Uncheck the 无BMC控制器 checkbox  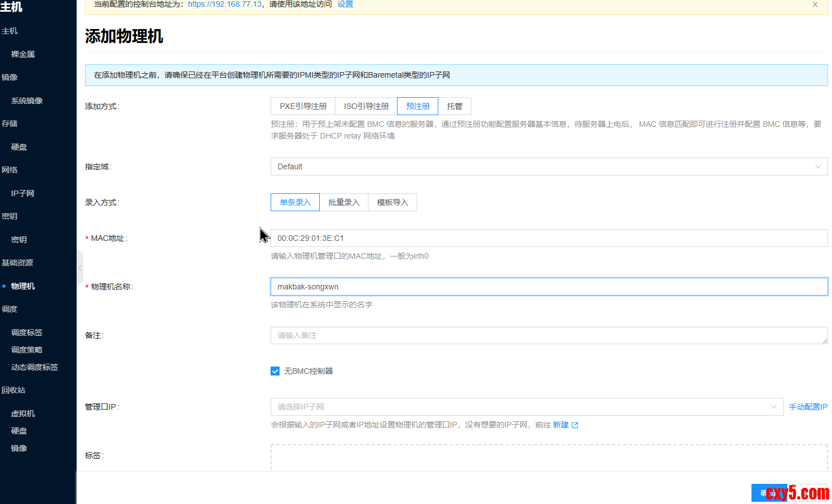click(x=275, y=371)
